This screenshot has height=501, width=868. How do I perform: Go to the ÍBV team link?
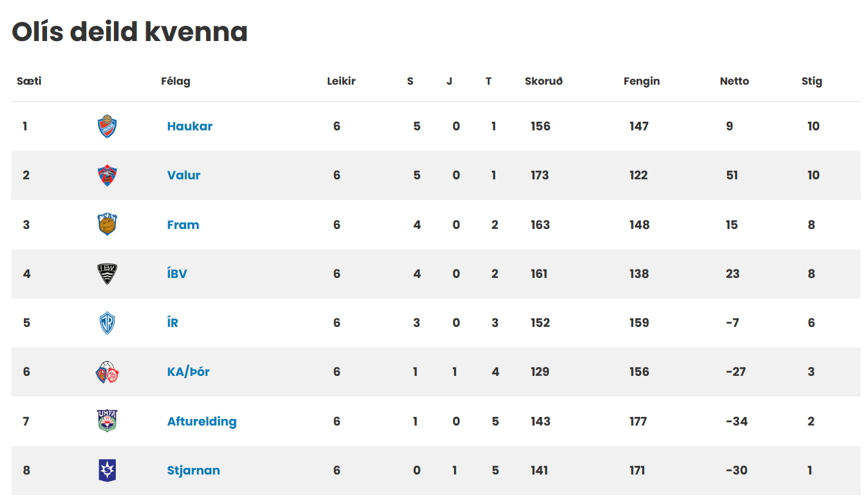(177, 273)
